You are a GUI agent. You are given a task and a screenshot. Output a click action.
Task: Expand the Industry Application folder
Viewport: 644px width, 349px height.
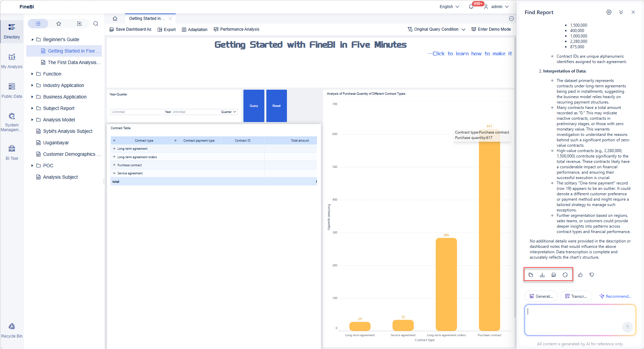[x=32, y=85]
